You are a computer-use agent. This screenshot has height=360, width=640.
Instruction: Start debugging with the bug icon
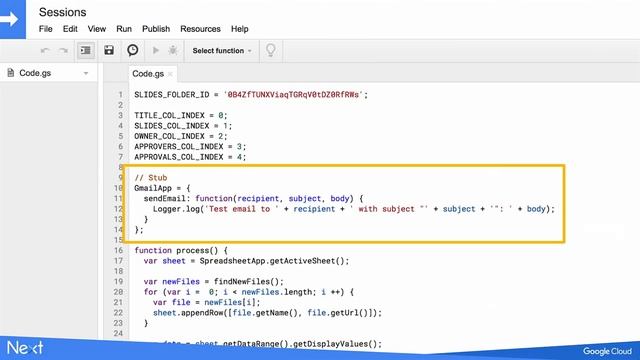pos(173,50)
